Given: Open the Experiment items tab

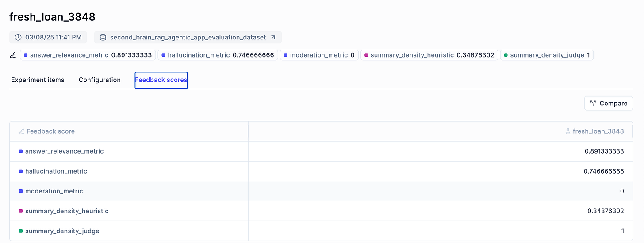Looking at the screenshot, I should click(38, 80).
